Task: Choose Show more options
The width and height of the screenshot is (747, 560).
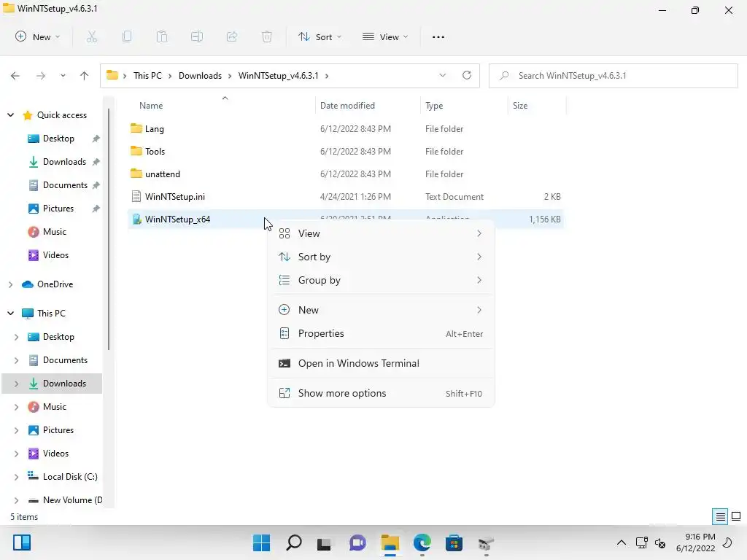Action: [381, 393]
